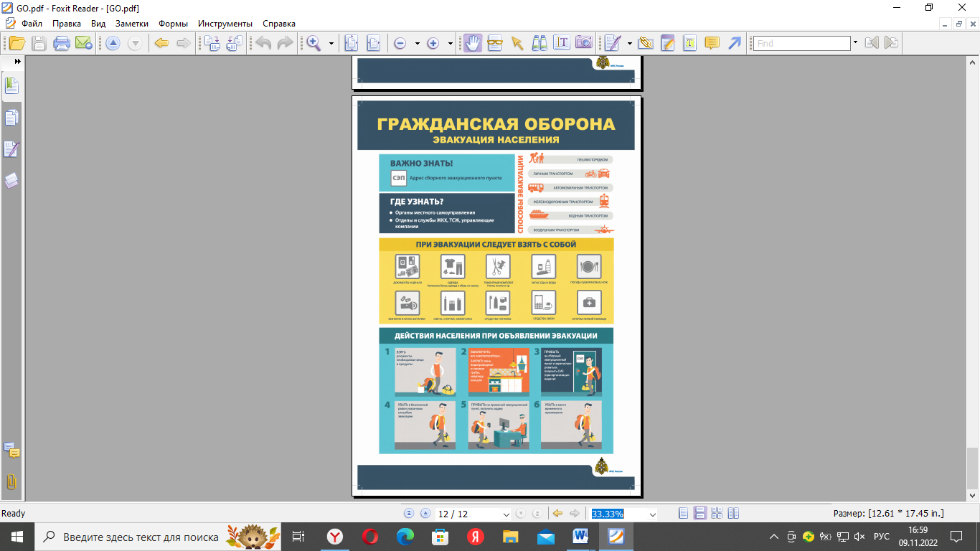The height and width of the screenshot is (551, 980).
Task: Open the Инструменты menu
Action: tap(225, 24)
